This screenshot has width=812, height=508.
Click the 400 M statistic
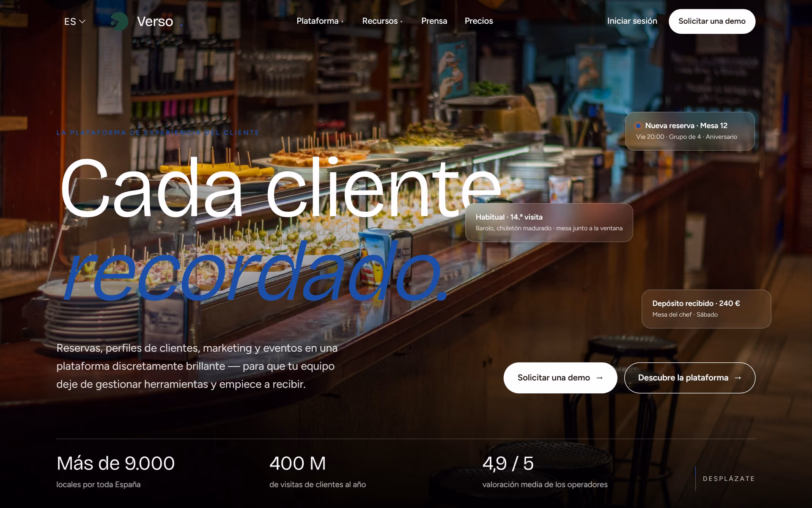click(298, 463)
